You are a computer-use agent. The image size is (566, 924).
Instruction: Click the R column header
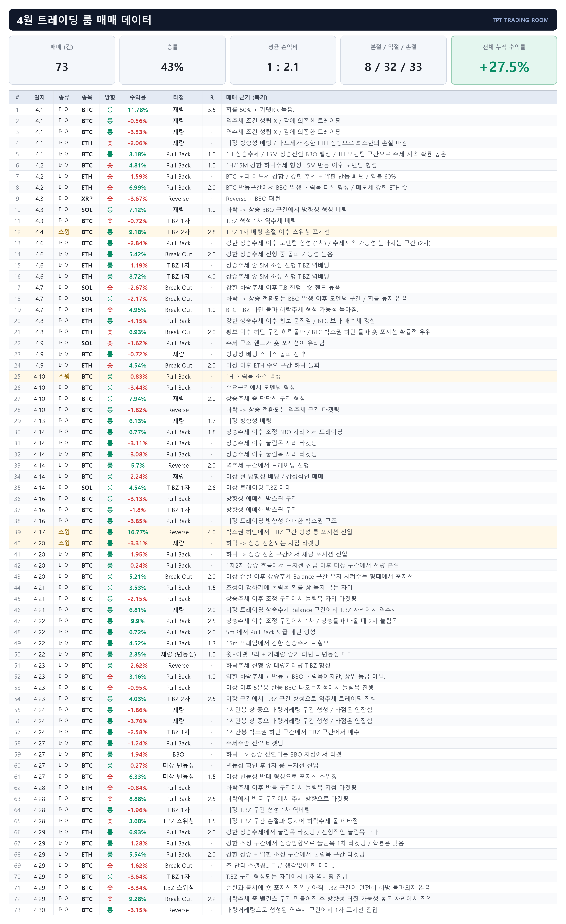click(212, 97)
